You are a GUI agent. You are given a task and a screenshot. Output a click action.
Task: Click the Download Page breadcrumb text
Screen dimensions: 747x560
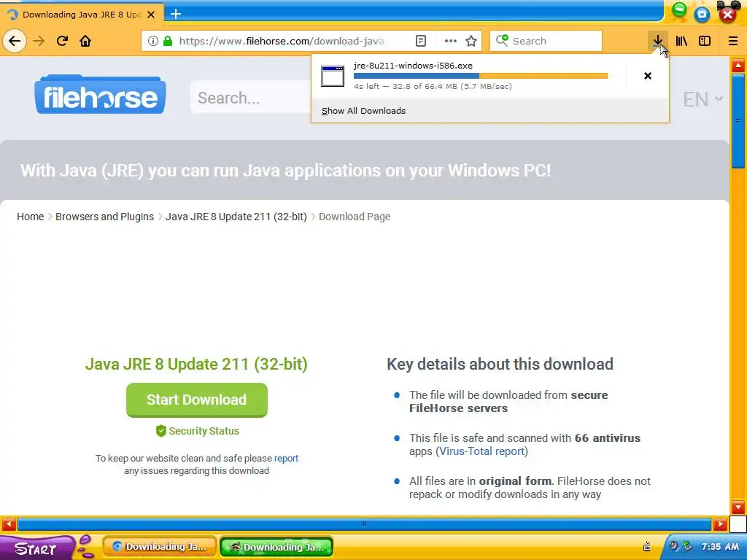(355, 217)
